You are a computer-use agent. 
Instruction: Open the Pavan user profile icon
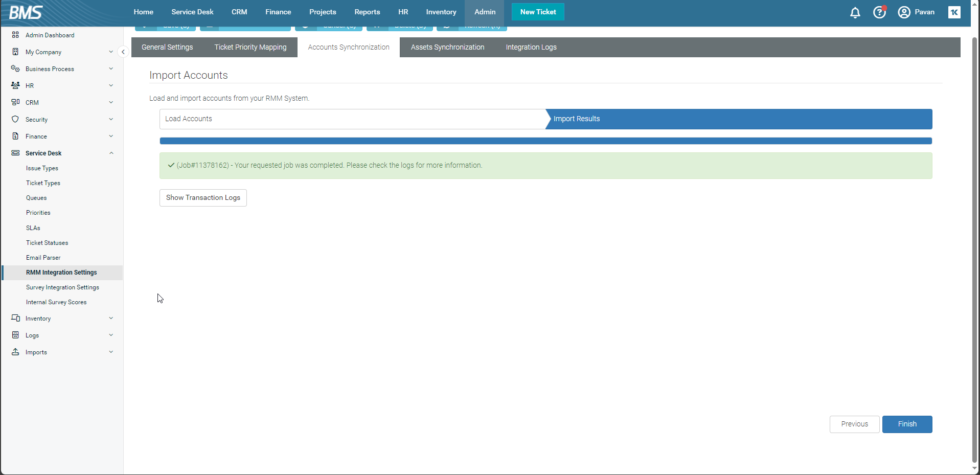point(904,12)
